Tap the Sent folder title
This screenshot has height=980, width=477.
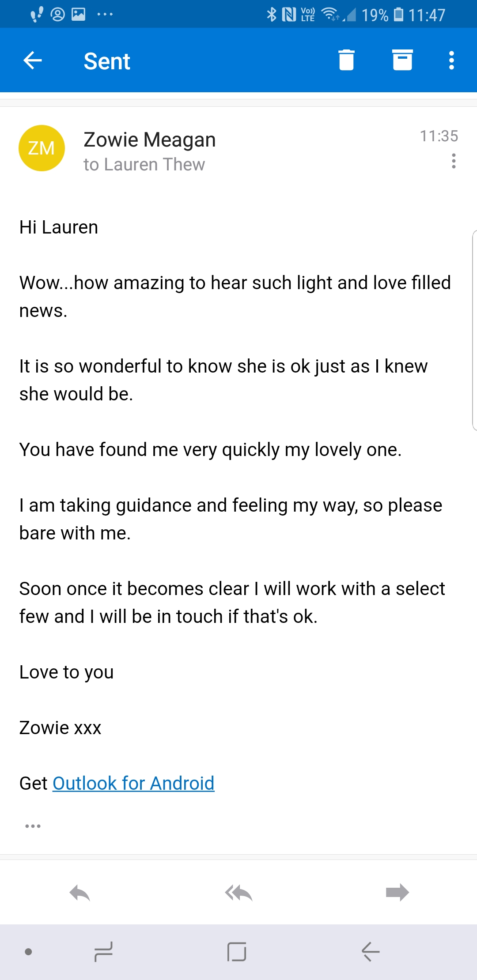point(107,61)
